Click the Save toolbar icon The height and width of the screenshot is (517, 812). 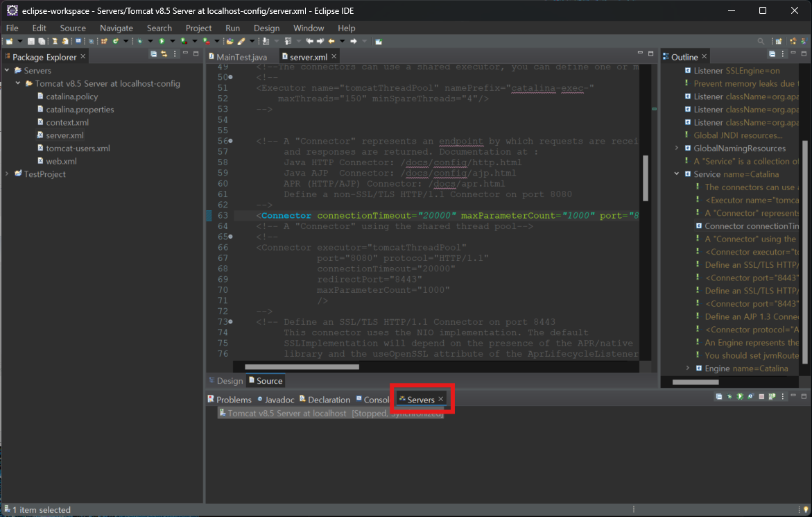point(31,42)
